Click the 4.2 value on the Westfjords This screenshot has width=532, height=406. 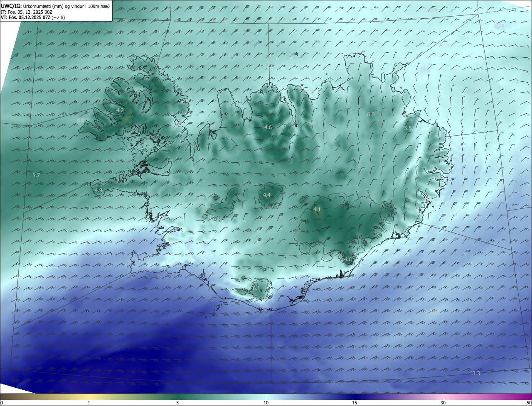120,110
